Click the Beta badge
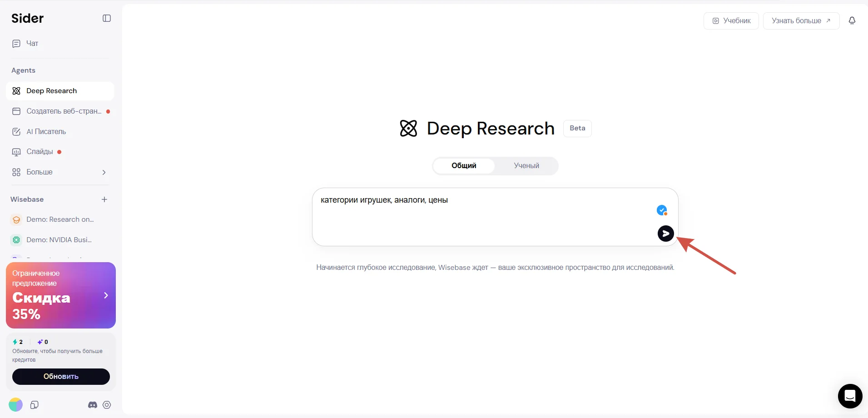868x418 pixels. [577, 128]
